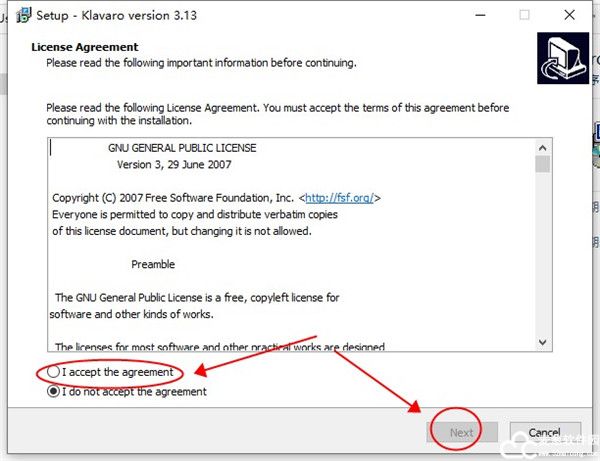Click the scroll down arrow of license text

coord(542,341)
